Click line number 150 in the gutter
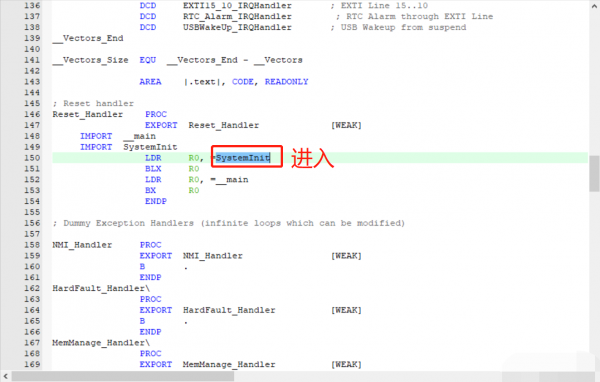Image resolution: width=600 pixels, height=382 pixels. [x=32, y=158]
